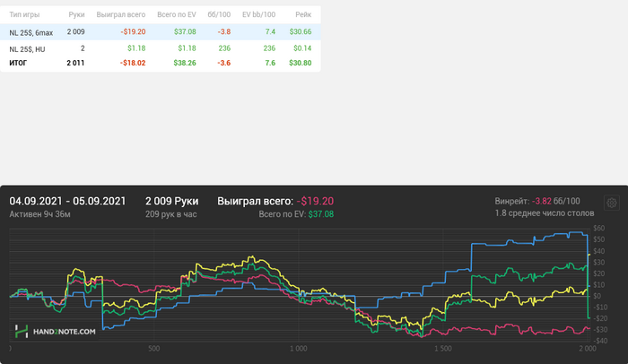Sort table by 'Руки' column header
Viewport: 628px width, 364px height.
click(76, 14)
